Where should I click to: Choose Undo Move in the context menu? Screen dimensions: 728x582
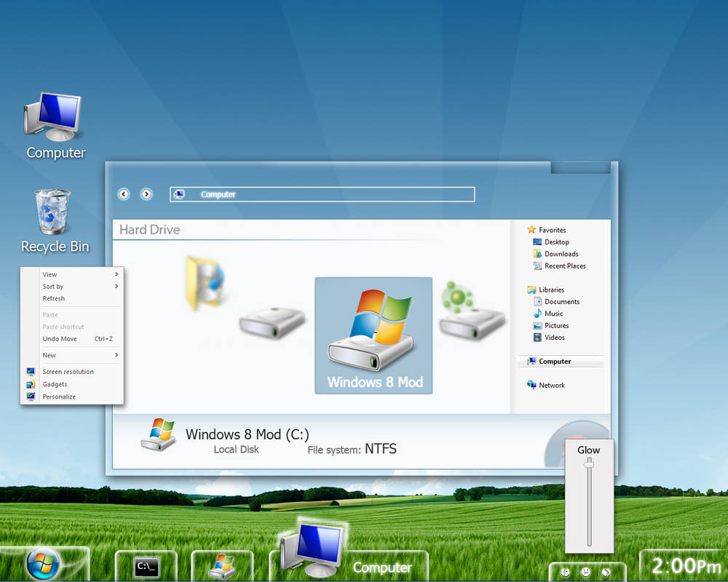pyautogui.click(x=76, y=339)
